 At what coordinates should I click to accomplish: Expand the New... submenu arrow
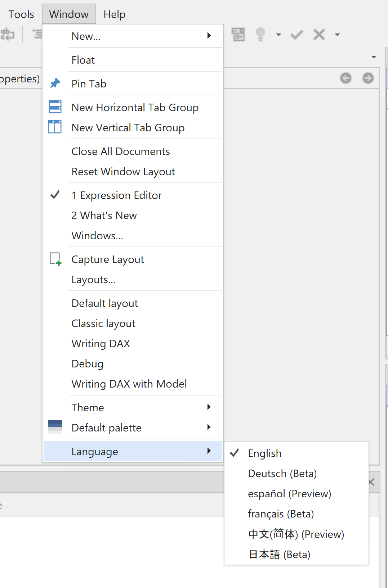[x=209, y=36]
